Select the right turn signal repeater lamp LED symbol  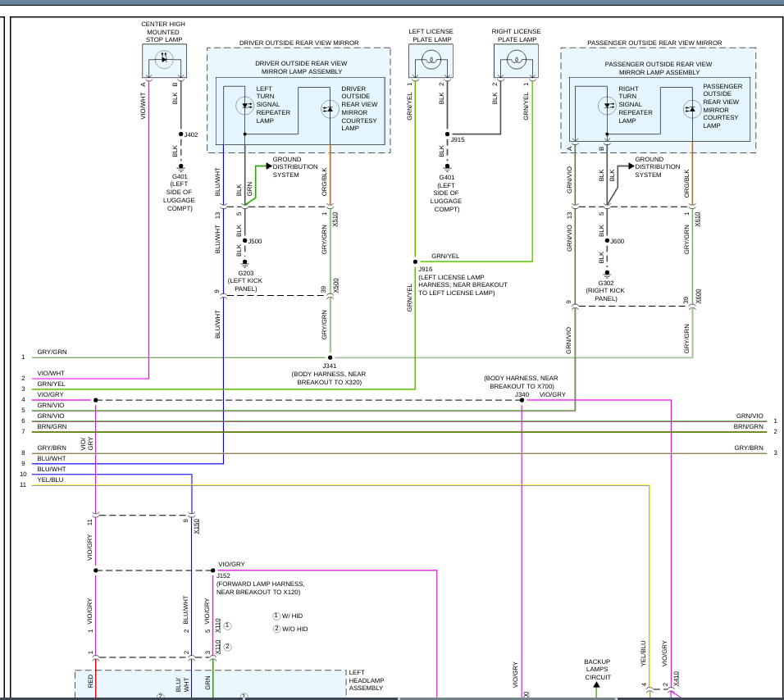click(x=607, y=106)
